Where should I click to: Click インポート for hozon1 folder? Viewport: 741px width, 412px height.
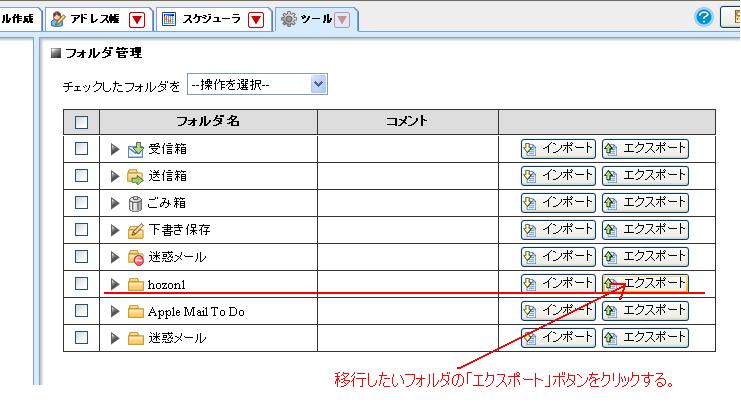(558, 283)
